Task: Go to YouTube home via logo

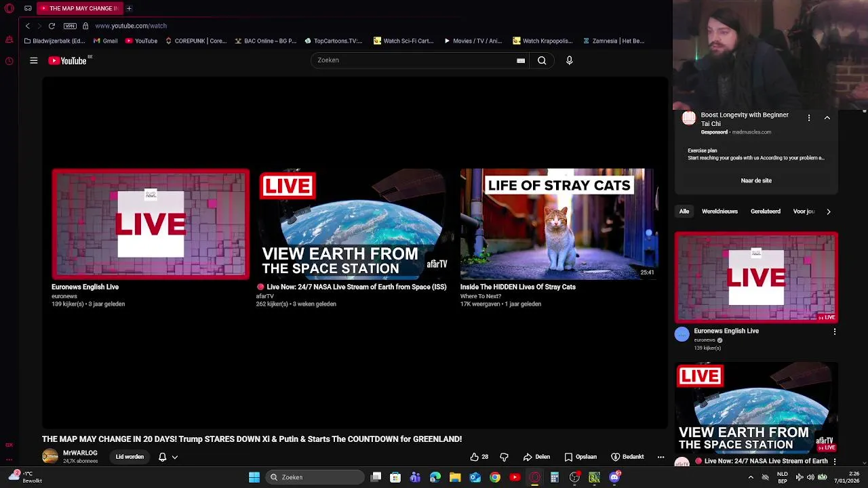Action: pyautogui.click(x=68, y=60)
